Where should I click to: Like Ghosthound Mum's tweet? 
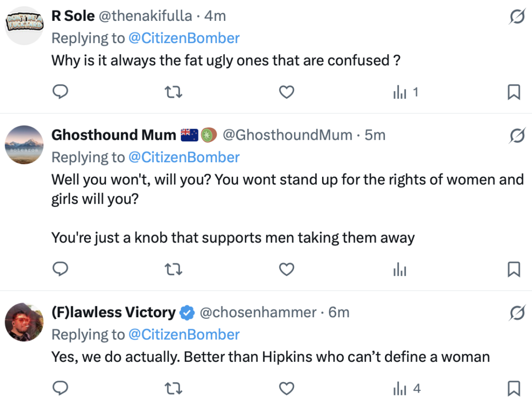[x=287, y=269]
